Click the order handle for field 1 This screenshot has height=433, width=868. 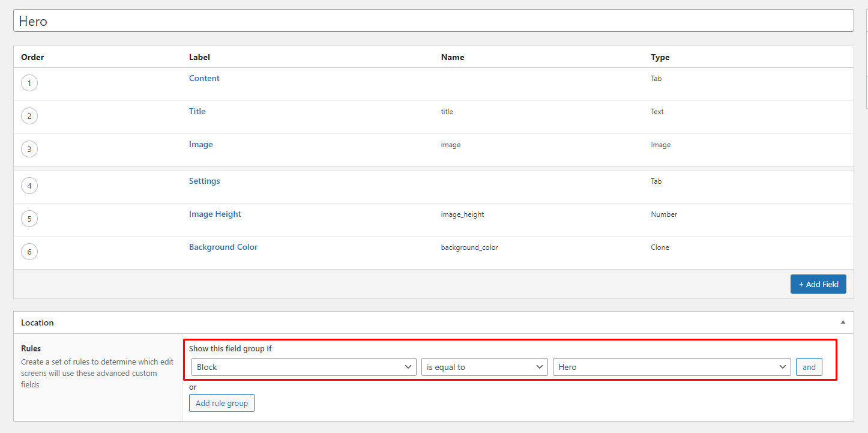coord(29,83)
